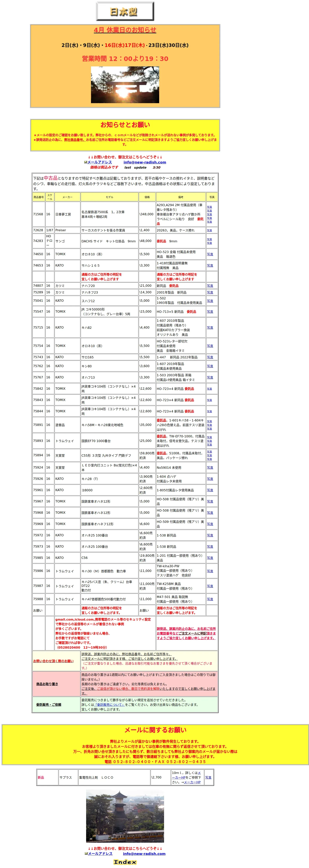Click the bottom info@new-radish.com email link
Image resolution: width=309 pixels, height=868 pixels.
click(144, 854)
